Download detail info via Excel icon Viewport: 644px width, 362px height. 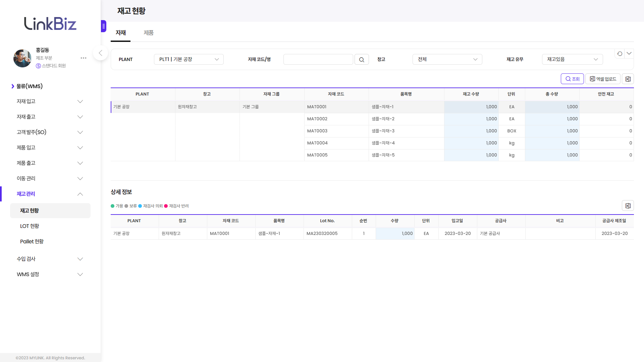pyautogui.click(x=628, y=206)
